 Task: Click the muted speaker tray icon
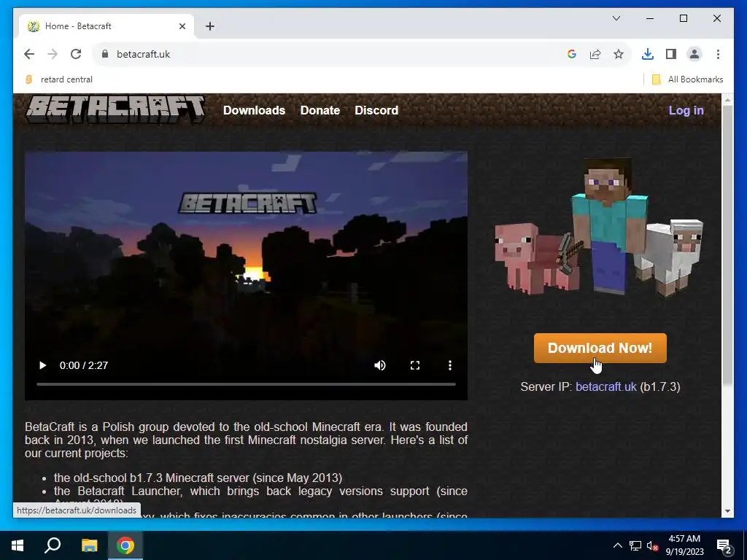pyautogui.click(x=653, y=545)
